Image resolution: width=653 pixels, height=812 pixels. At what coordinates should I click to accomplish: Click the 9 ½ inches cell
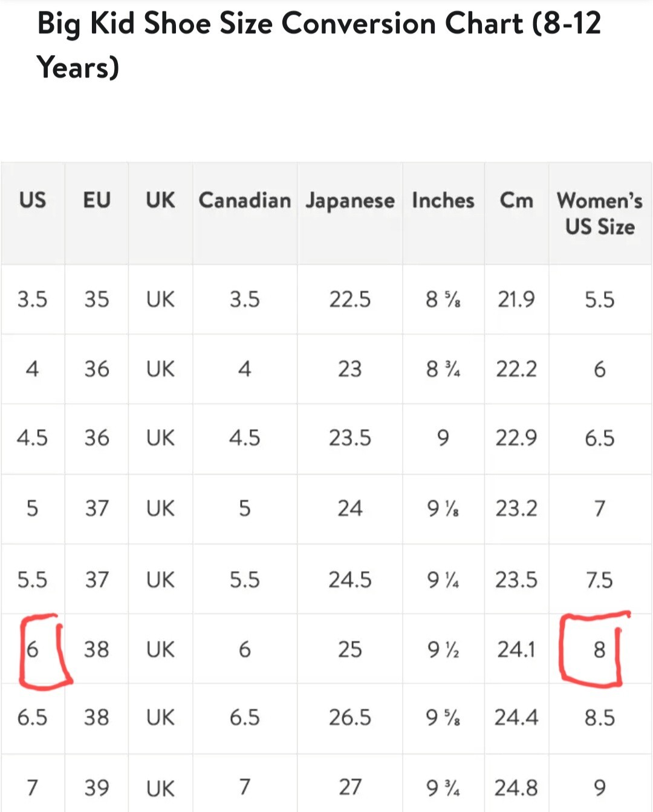[443, 650]
